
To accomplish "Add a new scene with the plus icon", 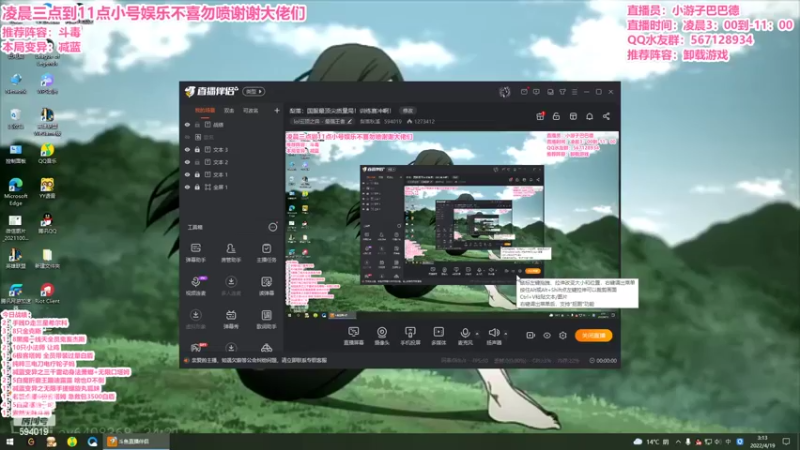I will tap(277, 110).
